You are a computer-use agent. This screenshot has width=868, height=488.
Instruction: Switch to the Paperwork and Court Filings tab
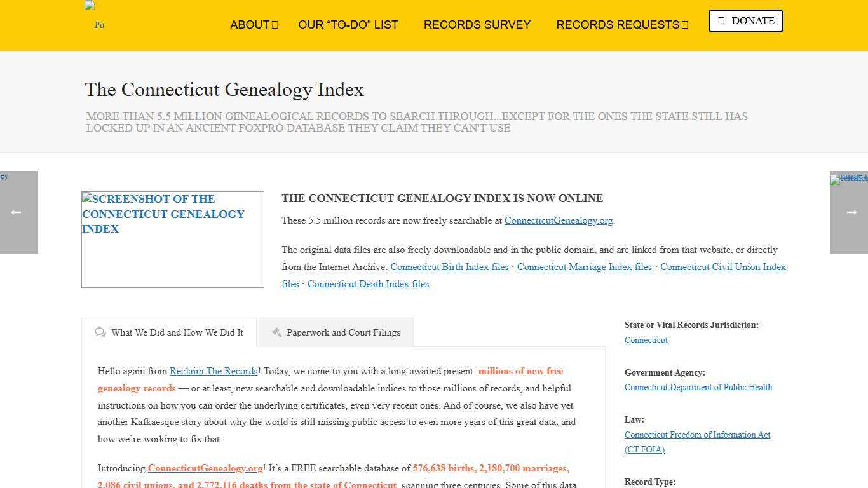pyautogui.click(x=342, y=332)
